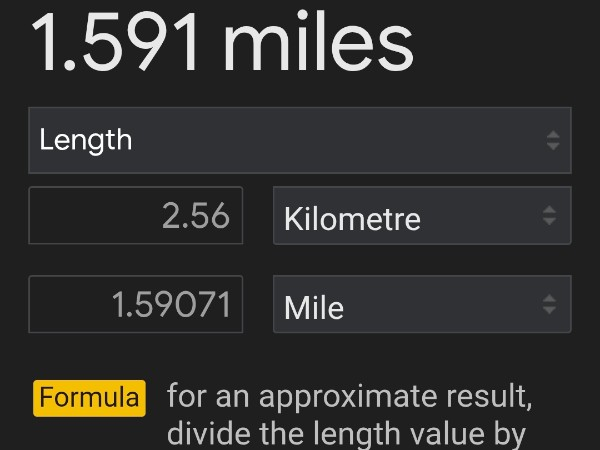Click the Mile label text

pos(314,307)
